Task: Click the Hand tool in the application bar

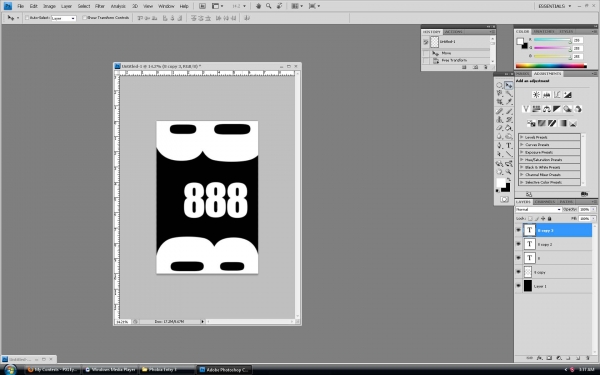Action: tap(258, 6)
